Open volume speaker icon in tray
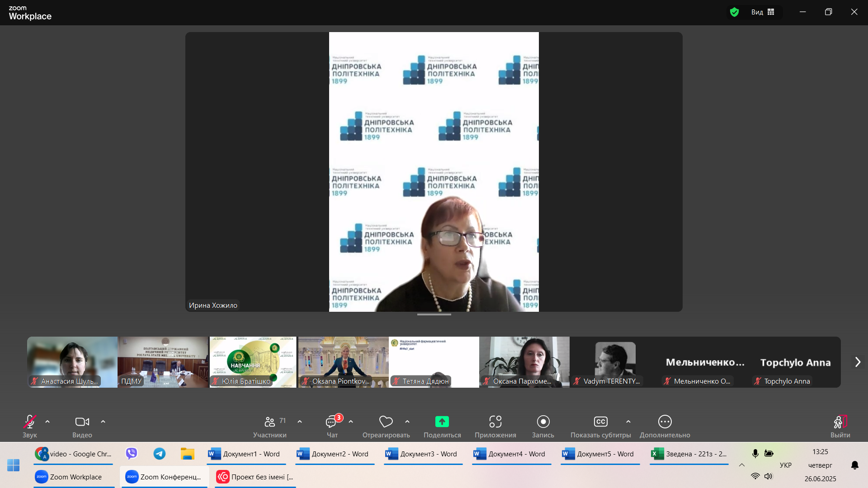 click(x=769, y=476)
